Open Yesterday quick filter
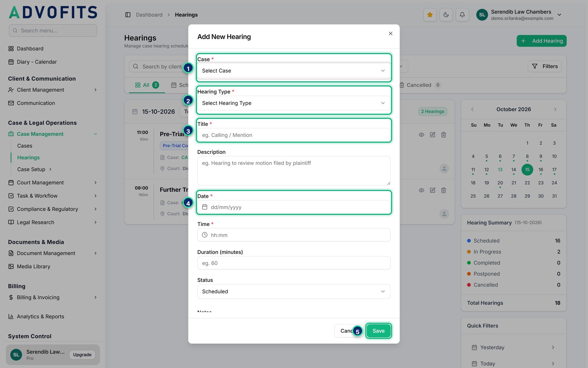Screen dimensions: 588x368 tap(514, 347)
